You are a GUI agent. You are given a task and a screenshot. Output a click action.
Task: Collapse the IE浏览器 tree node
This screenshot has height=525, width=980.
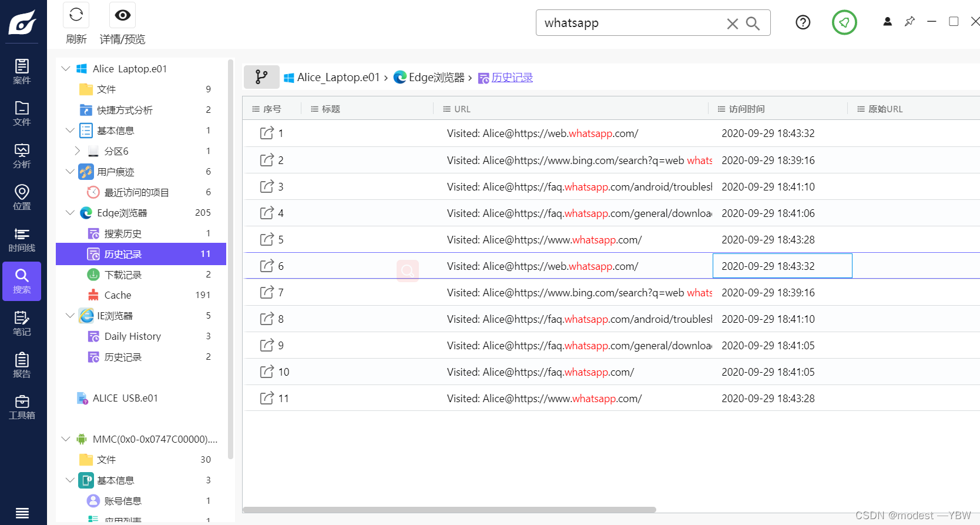pyautogui.click(x=70, y=316)
